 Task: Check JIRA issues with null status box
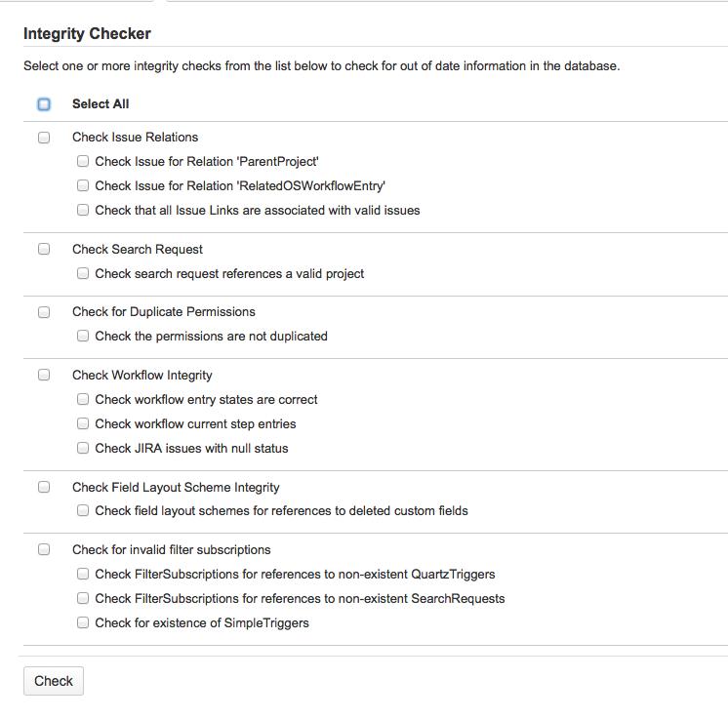84,449
